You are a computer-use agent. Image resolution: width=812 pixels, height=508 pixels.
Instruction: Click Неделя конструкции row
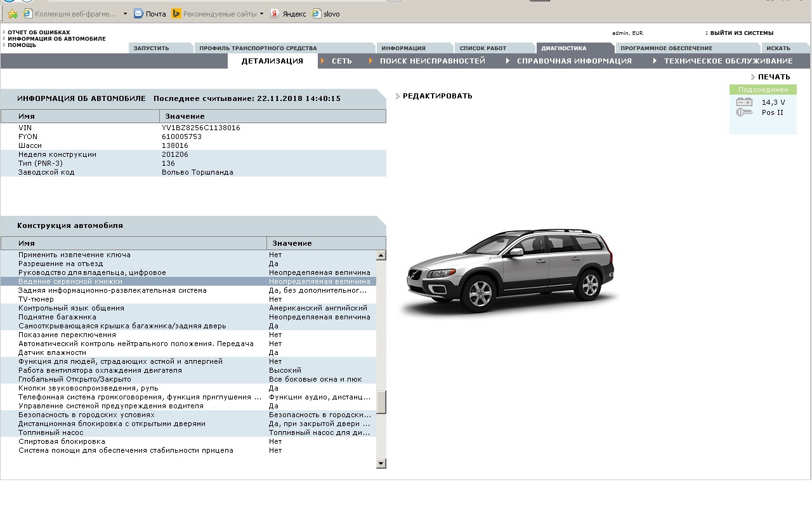coord(193,154)
